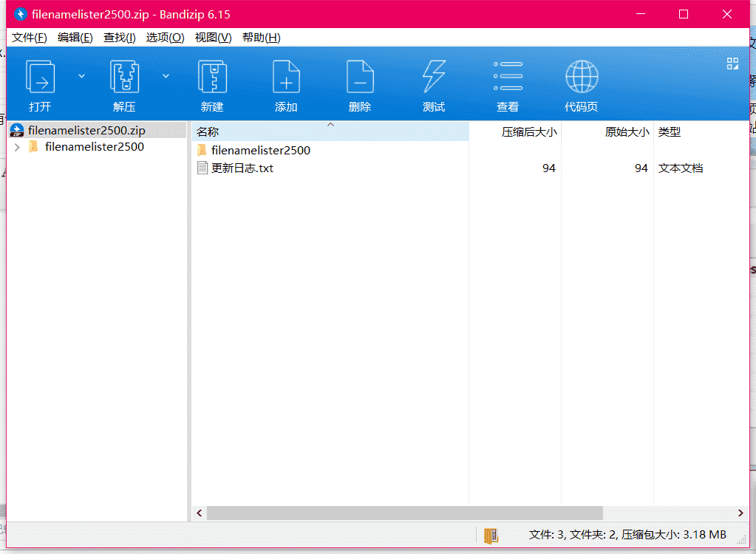Viewport: 756px width, 554px height.
Task: Click the text file icon for 更新日志.txt
Action: (x=202, y=168)
